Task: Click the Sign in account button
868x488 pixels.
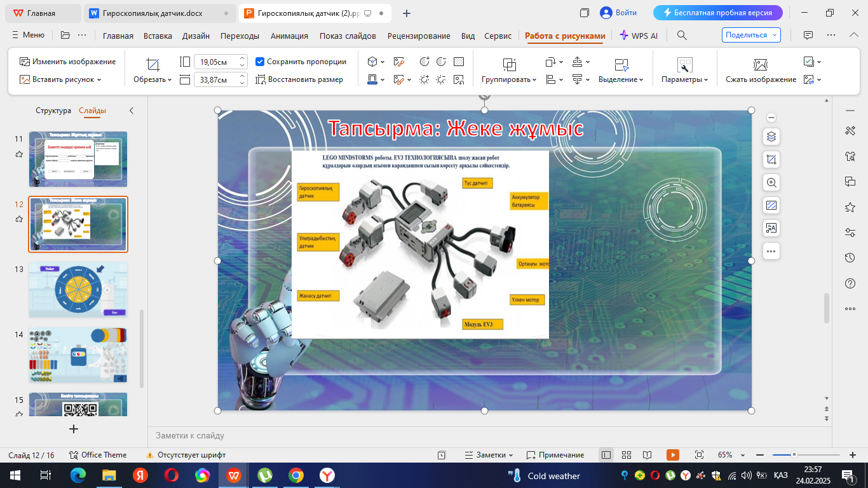Action: (x=618, y=13)
